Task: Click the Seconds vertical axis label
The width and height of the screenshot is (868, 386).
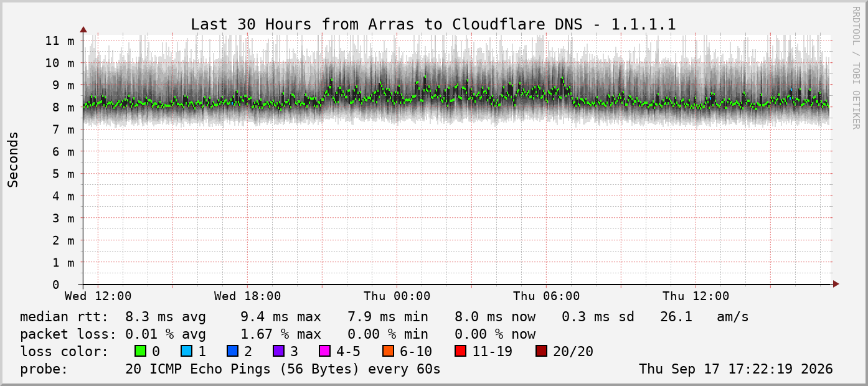Action: (13, 159)
